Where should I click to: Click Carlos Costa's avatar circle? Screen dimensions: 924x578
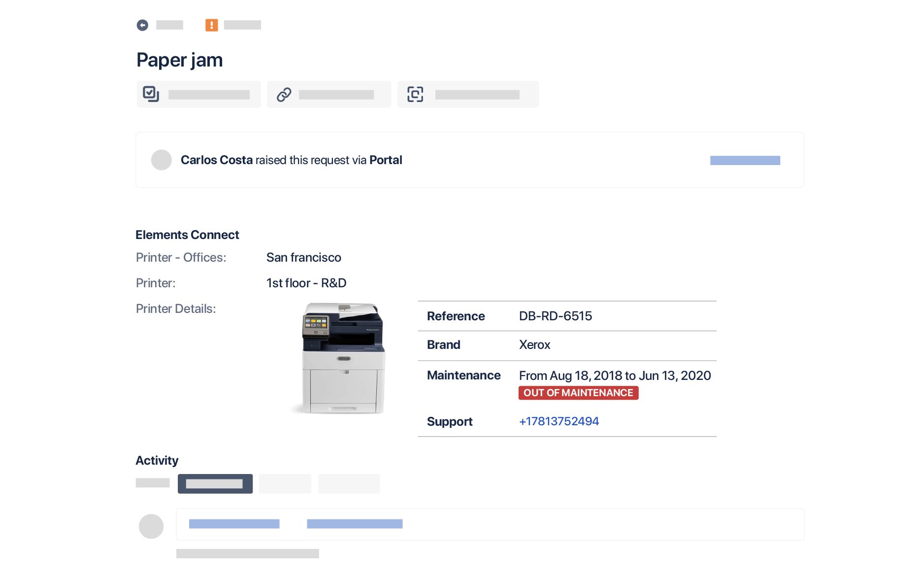162,160
